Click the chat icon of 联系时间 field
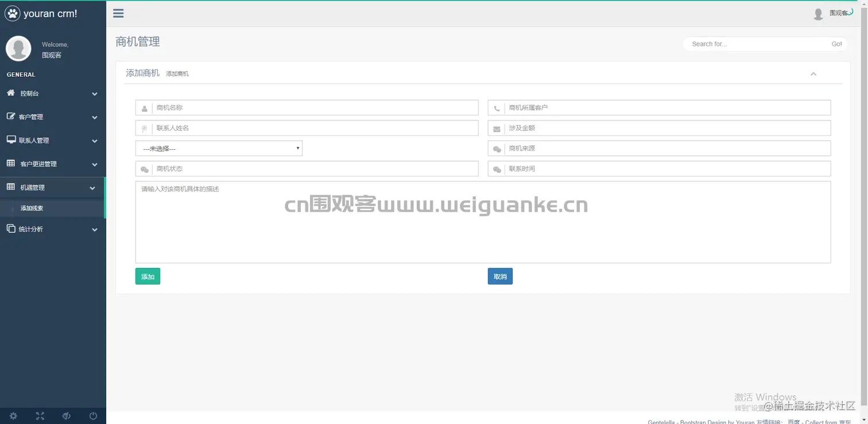This screenshot has width=868, height=424. pyautogui.click(x=497, y=170)
